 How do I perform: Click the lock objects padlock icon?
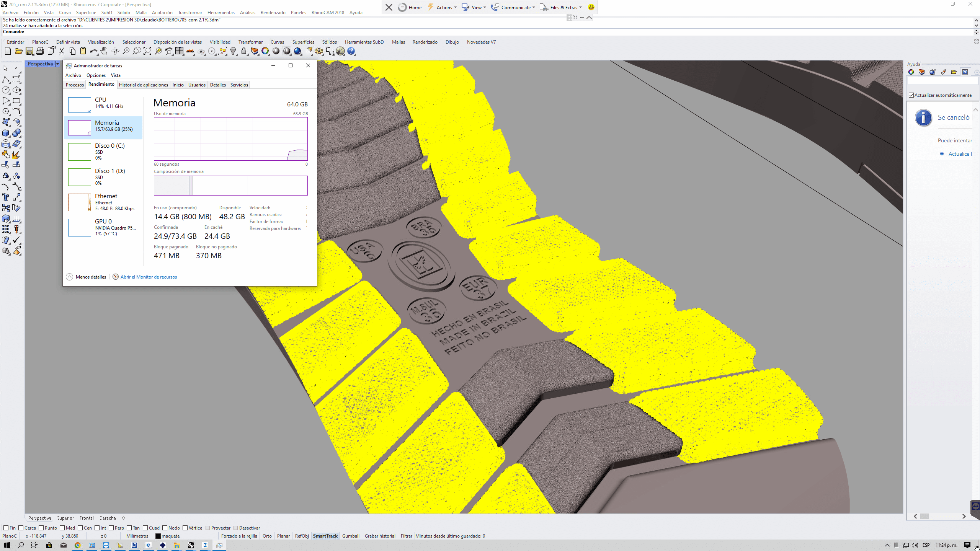coord(244,51)
